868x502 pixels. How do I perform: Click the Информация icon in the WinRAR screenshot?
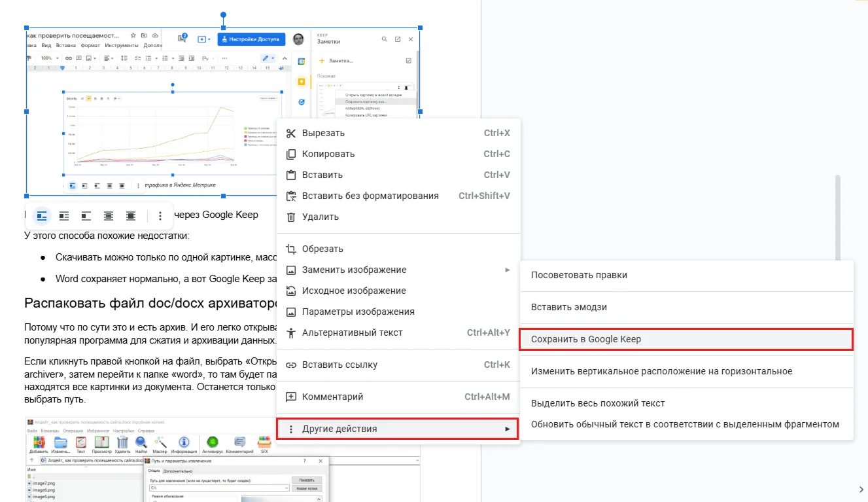(184, 445)
